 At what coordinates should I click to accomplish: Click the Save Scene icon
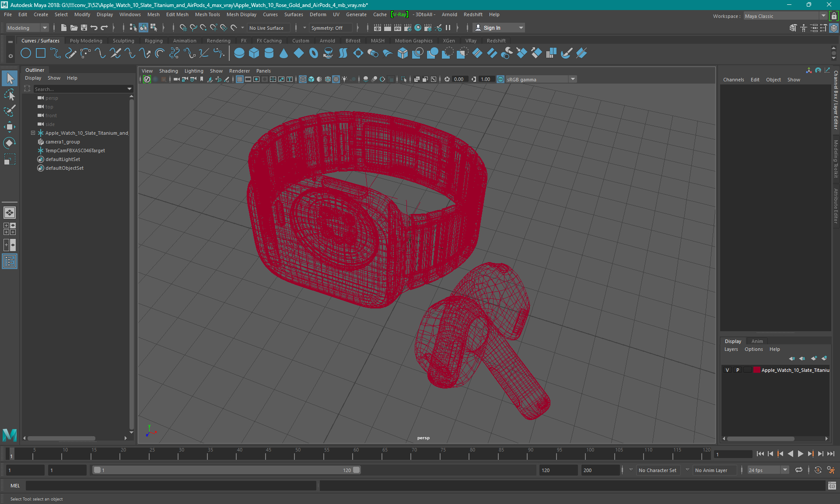coord(84,28)
